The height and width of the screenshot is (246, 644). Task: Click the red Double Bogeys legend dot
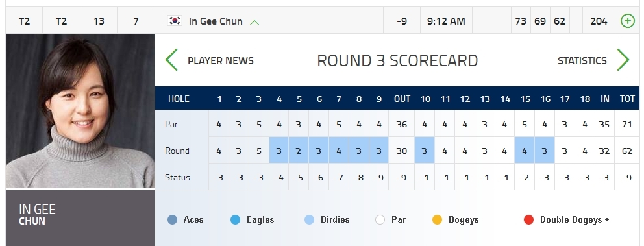coord(528,220)
